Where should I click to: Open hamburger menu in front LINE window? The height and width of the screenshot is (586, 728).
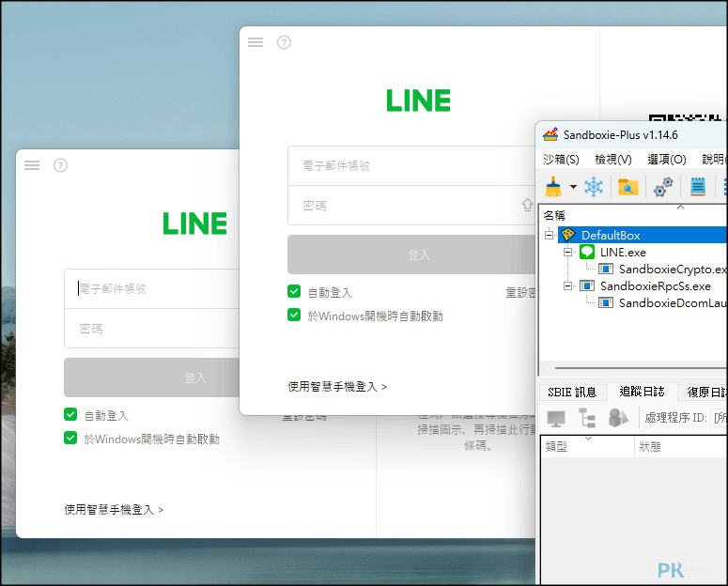(256, 42)
